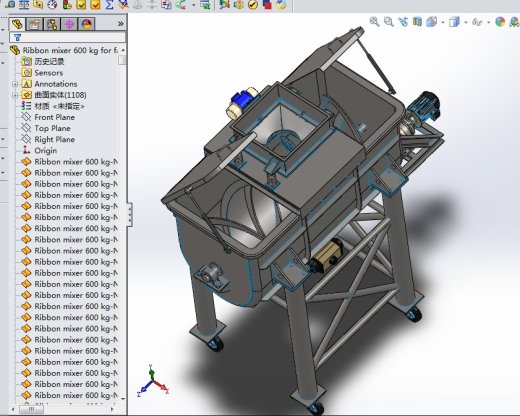Click the panel collapse splitter handle
Image resolution: width=520 pixels, height=416 pixels.
[130, 214]
